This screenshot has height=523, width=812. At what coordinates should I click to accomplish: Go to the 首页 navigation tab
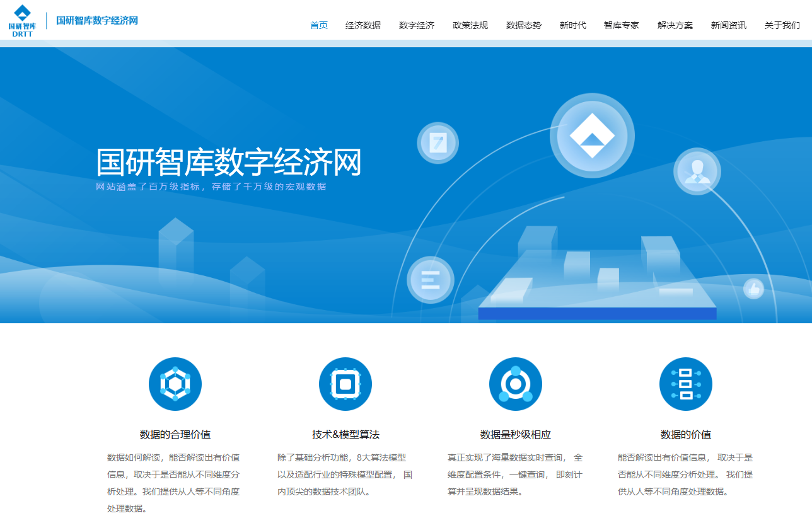click(319, 25)
